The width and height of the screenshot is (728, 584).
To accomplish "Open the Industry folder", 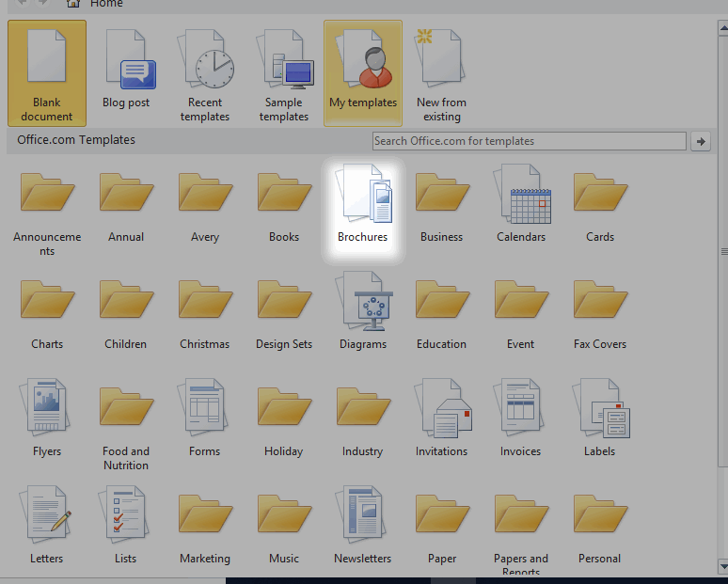I will click(x=363, y=420).
